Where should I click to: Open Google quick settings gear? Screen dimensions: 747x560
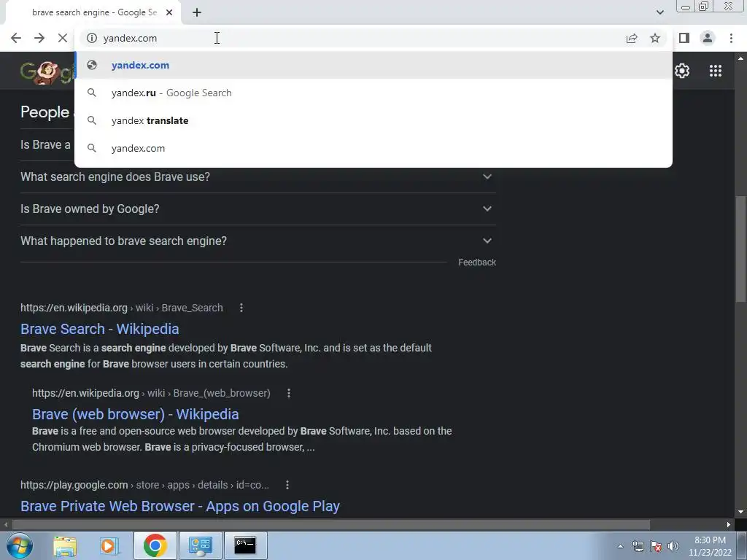tap(682, 71)
